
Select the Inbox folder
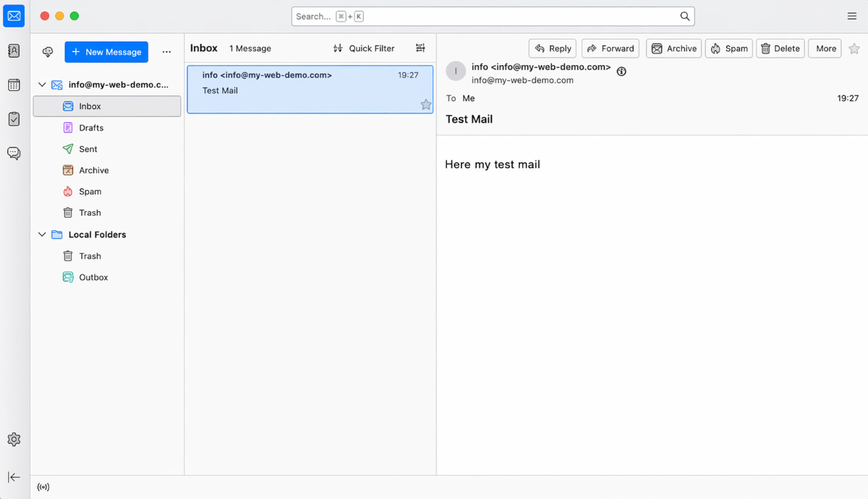107,106
